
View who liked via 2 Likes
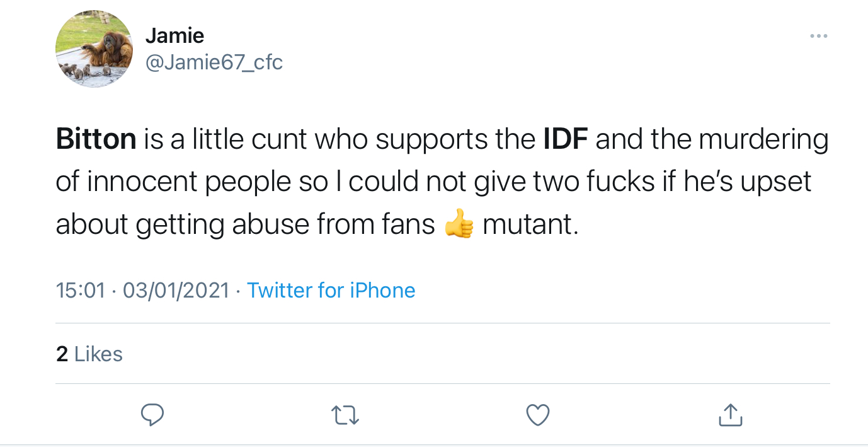(x=89, y=354)
